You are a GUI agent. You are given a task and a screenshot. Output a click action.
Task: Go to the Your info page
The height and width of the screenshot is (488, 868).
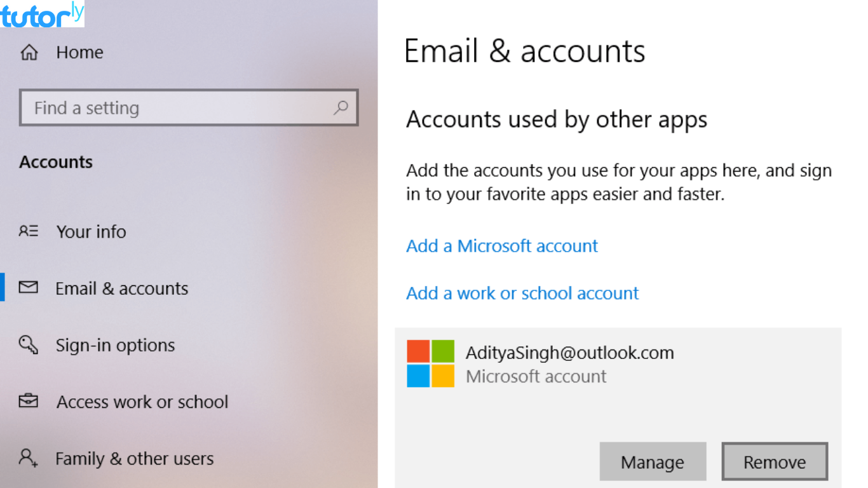point(91,231)
